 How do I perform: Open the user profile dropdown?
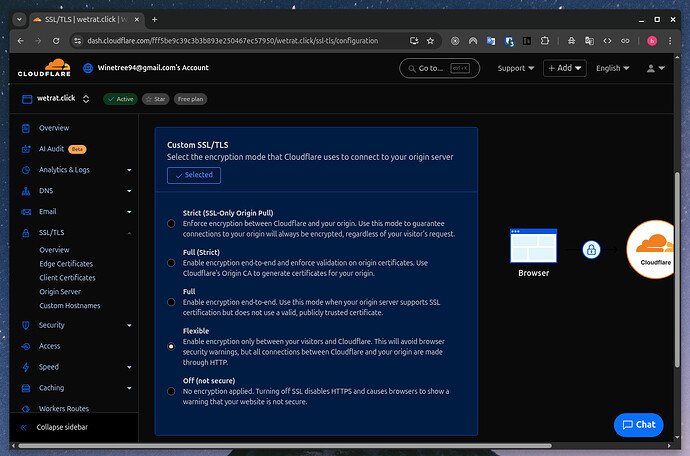(x=655, y=68)
